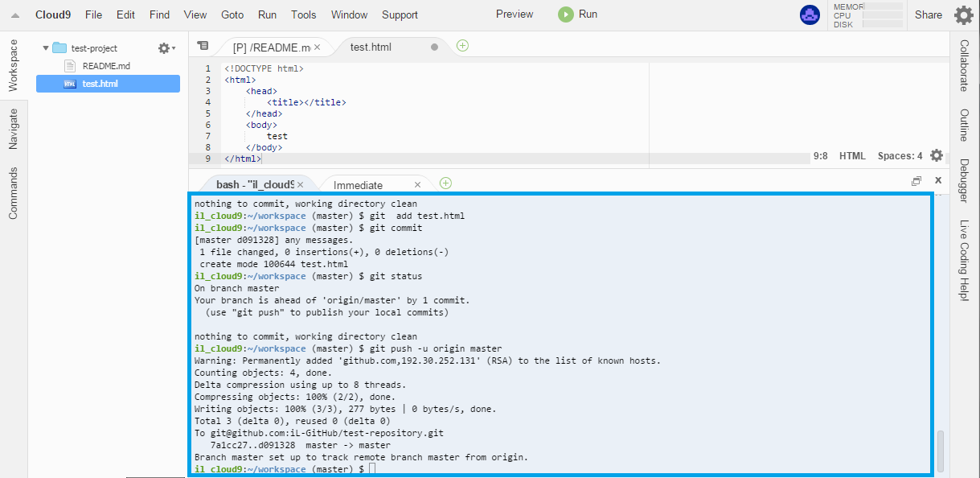Screen dimensions: 980x478
Task: Close the README.md editor tab
Action: [x=317, y=47]
